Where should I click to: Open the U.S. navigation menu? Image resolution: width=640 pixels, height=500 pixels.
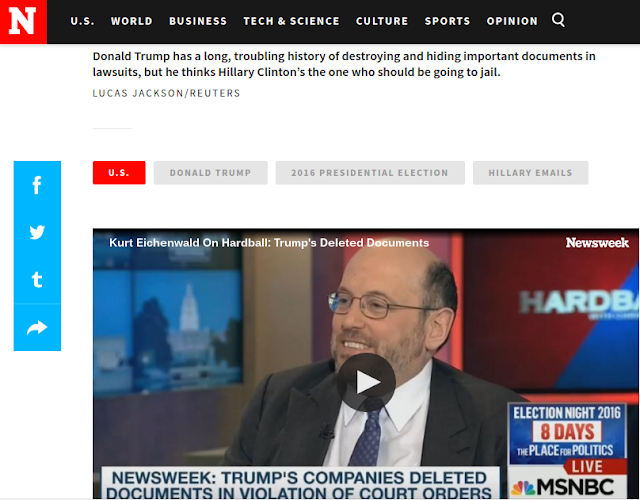point(82,21)
